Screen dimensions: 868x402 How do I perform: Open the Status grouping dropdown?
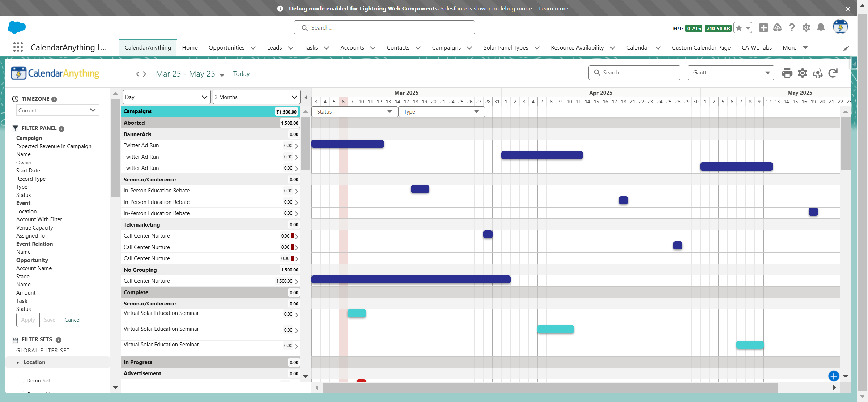click(354, 112)
